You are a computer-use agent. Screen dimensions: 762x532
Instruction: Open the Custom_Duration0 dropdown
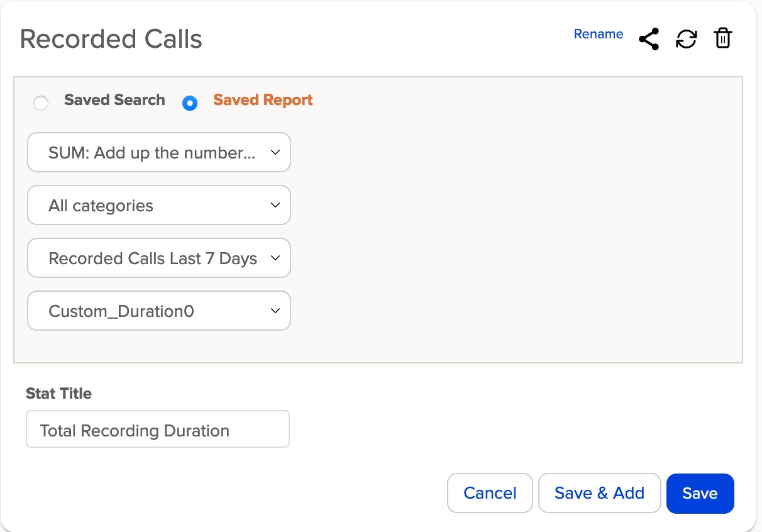point(158,311)
